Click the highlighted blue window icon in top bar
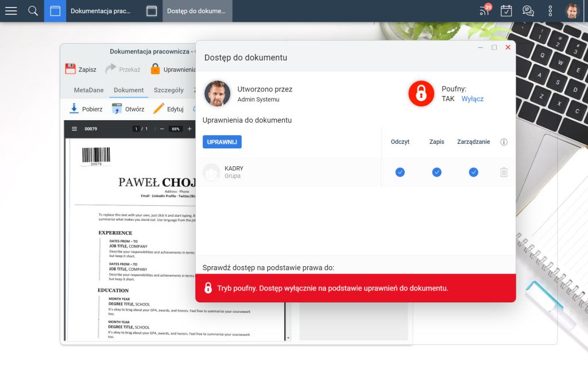The width and height of the screenshot is (588, 368). point(55,11)
